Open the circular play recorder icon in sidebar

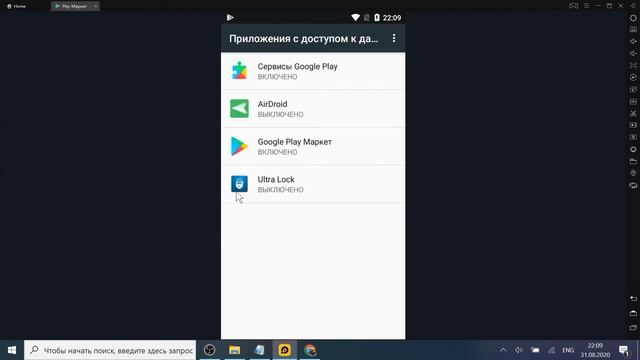(633, 78)
